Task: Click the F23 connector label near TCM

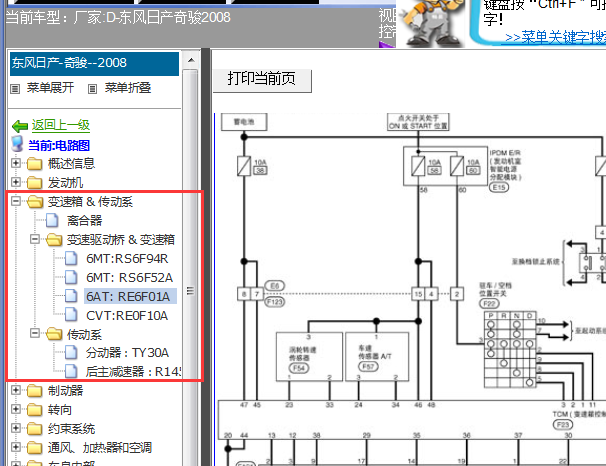Action: click(x=563, y=425)
